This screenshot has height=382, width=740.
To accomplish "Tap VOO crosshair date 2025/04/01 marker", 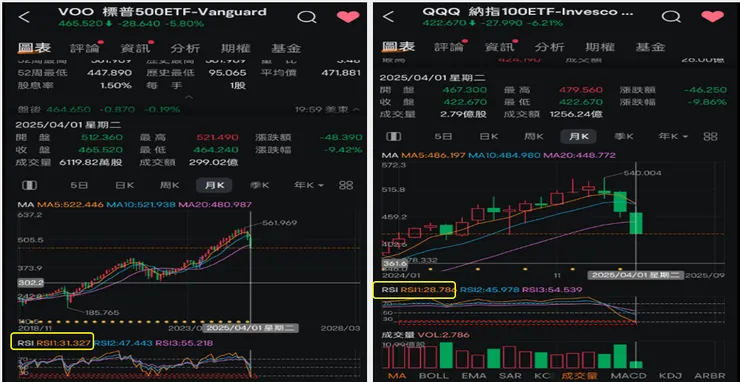I will [x=252, y=327].
